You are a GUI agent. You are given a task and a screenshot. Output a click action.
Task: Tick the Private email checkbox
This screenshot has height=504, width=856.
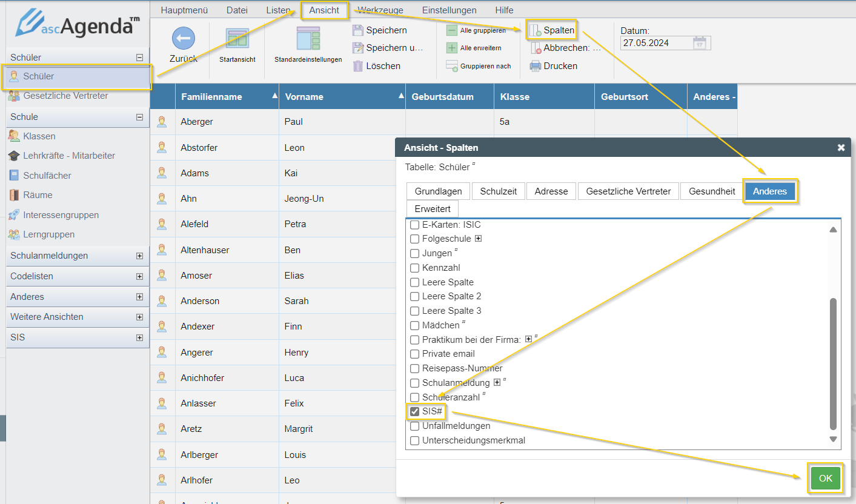coord(415,354)
